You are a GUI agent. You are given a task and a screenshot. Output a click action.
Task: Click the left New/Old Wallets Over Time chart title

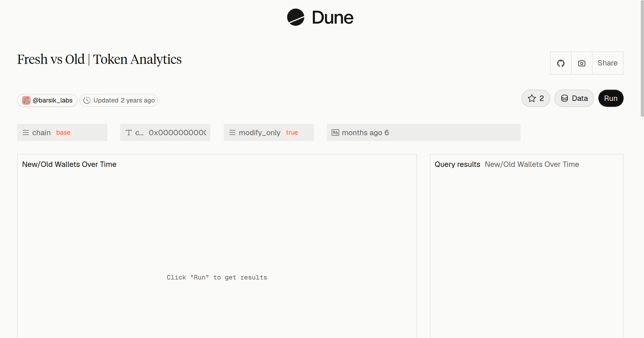[x=69, y=164]
